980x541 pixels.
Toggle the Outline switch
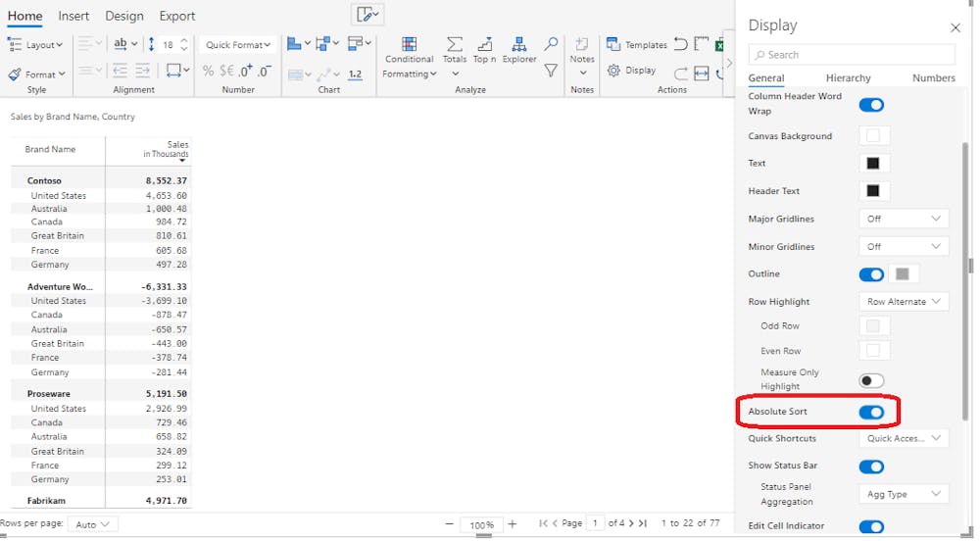[x=871, y=274]
